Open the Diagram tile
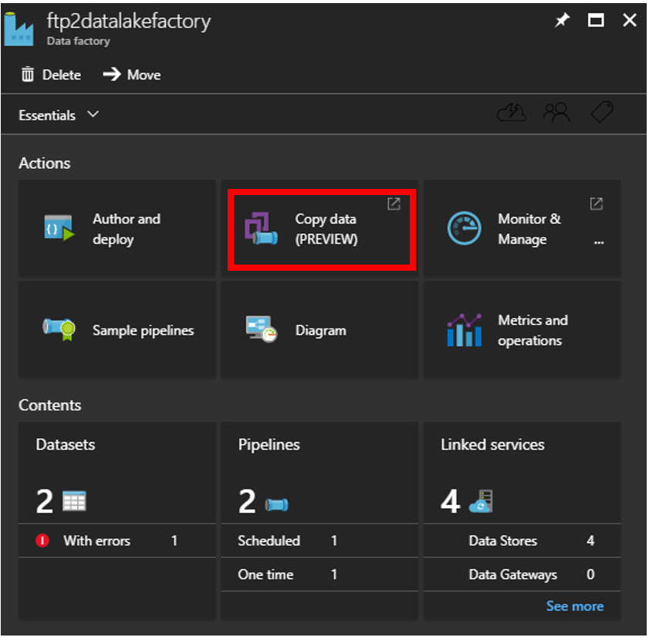The image size is (649, 644). click(319, 329)
